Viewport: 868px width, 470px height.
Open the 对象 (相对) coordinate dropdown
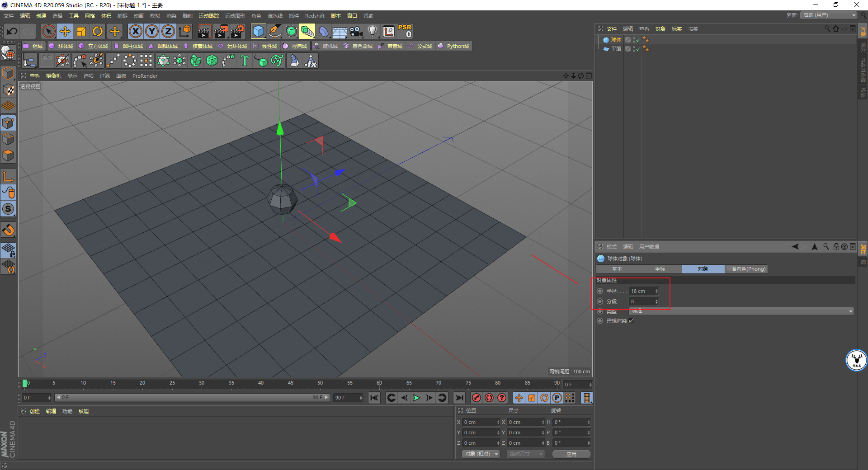point(481,454)
